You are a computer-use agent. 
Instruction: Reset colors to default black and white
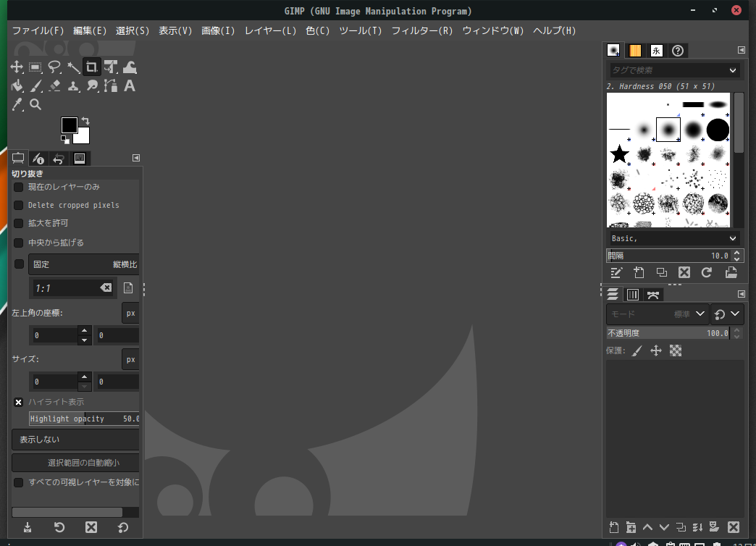pos(65,140)
